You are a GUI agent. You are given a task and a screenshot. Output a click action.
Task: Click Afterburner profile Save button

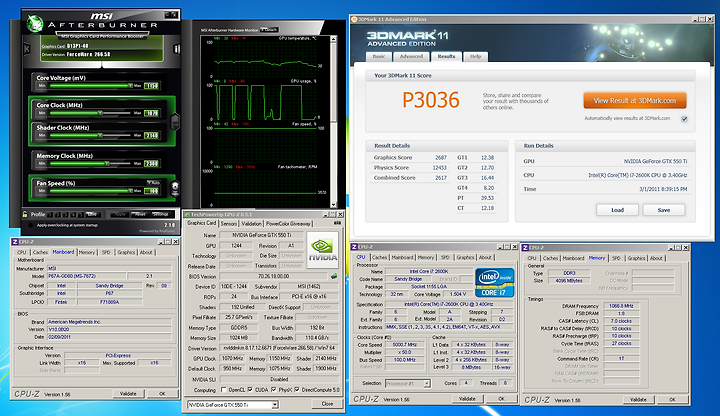click(x=92, y=214)
